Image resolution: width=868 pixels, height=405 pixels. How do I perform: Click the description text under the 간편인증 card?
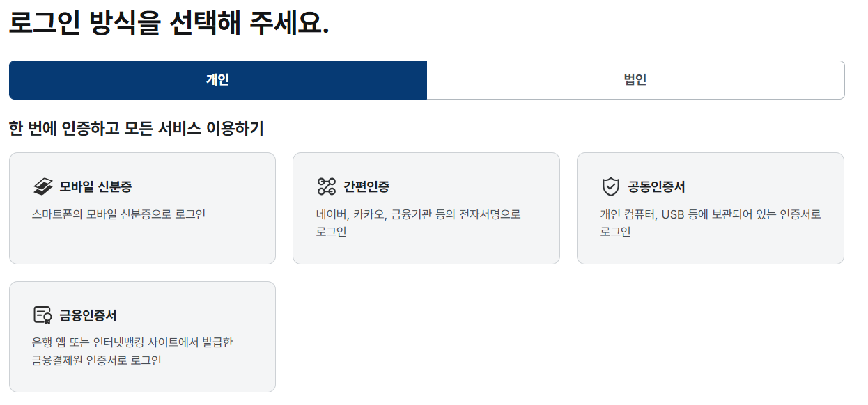click(x=419, y=221)
